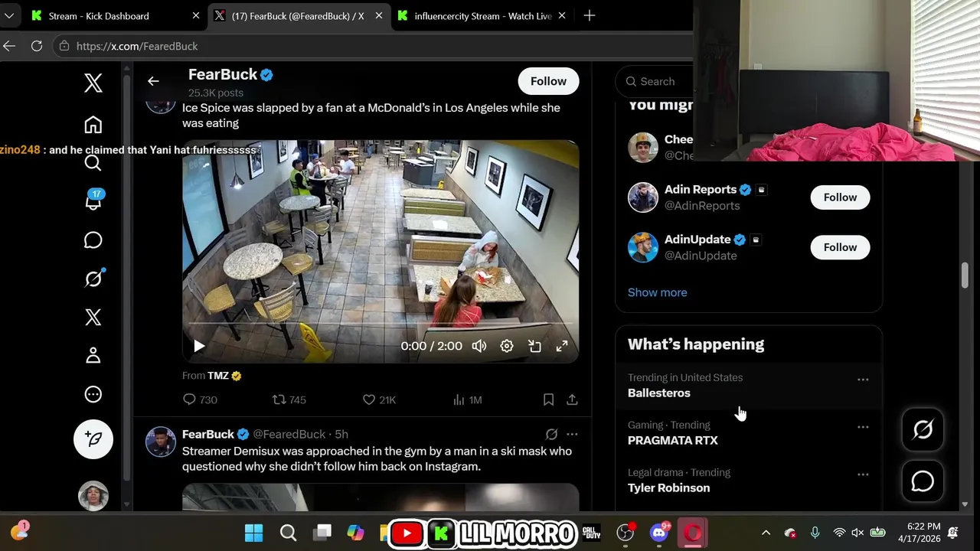Like the Ice Spice post (21K)

pyautogui.click(x=379, y=399)
